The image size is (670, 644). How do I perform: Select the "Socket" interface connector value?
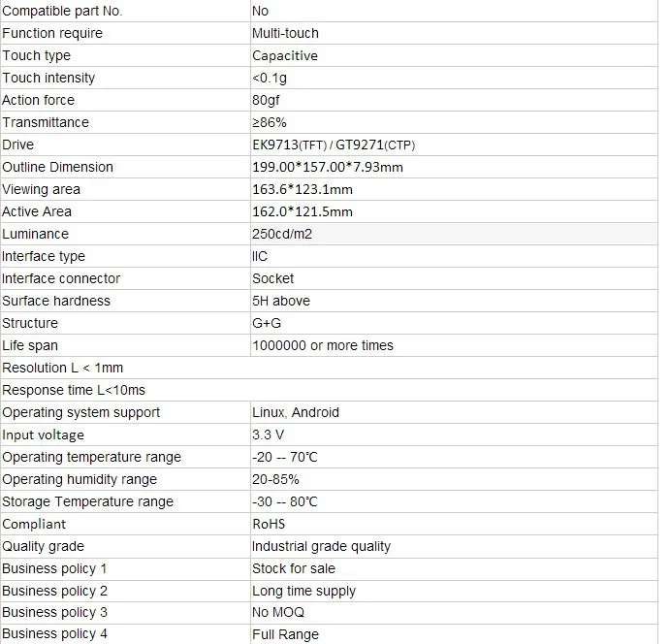[272, 278]
